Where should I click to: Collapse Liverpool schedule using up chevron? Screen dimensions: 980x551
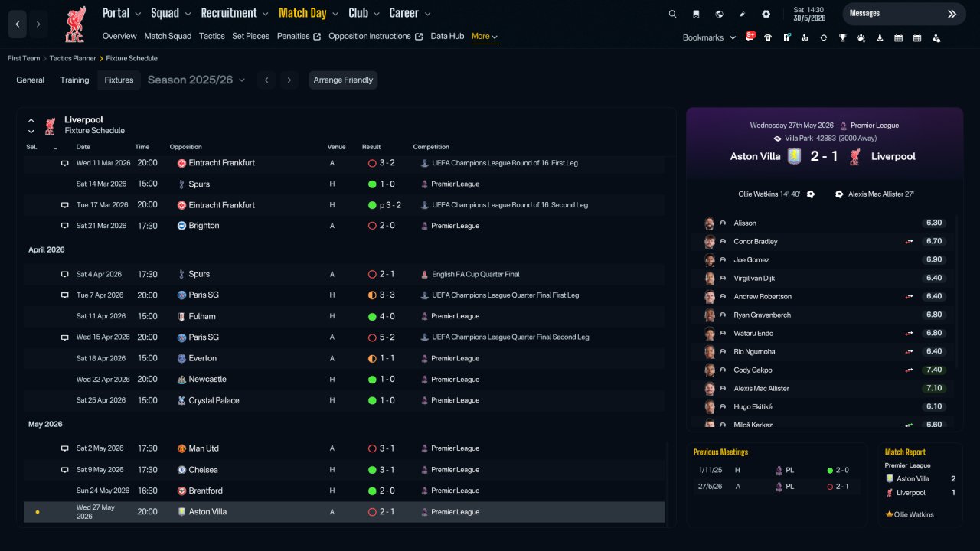tap(31, 120)
